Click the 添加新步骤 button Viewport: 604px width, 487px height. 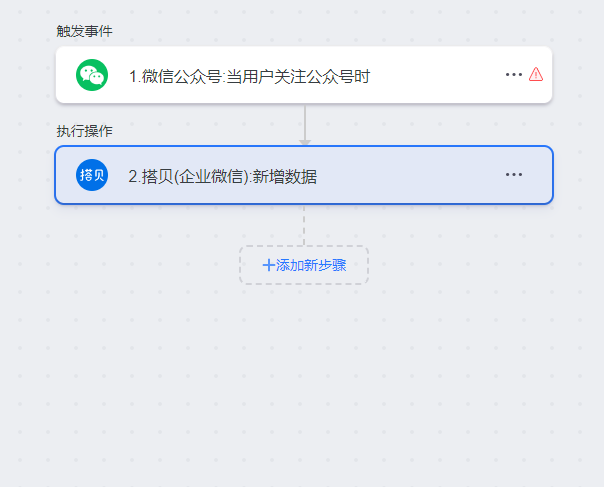coord(304,265)
